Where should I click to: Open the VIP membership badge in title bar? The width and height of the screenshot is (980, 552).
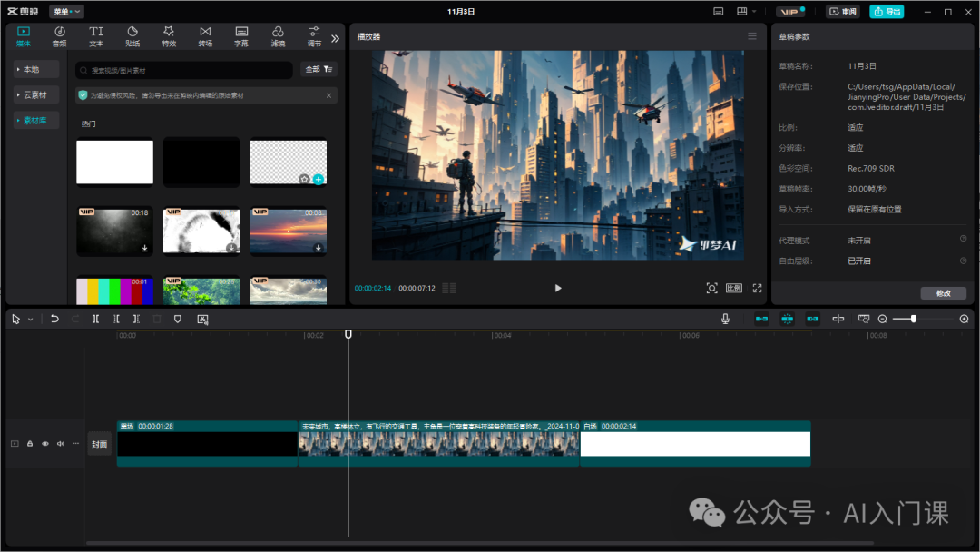click(x=790, y=11)
